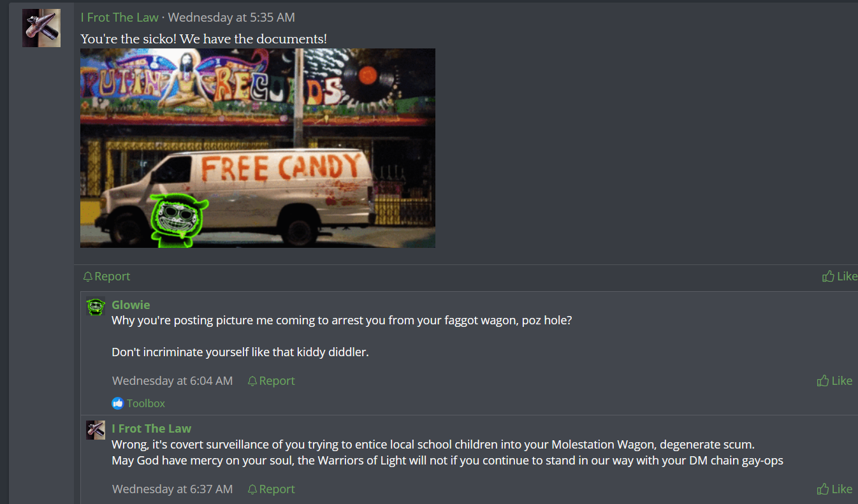Open the Free Candy van image
Viewport: 858px width, 504px height.
click(x=258, y=148)
